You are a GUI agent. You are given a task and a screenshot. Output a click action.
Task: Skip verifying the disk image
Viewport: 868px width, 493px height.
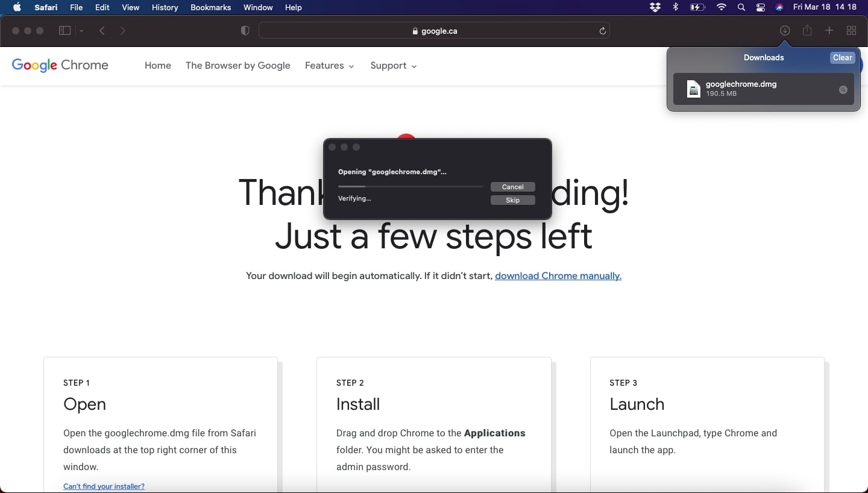[x=512, y=200]
